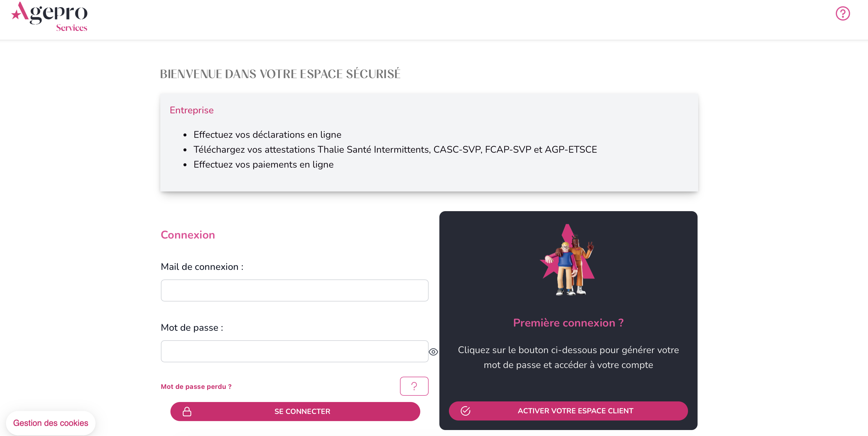Click the Effectuez vos paiements en ligne bullet
This screenshot has width=868, height=436.
[x=264, y=164]
